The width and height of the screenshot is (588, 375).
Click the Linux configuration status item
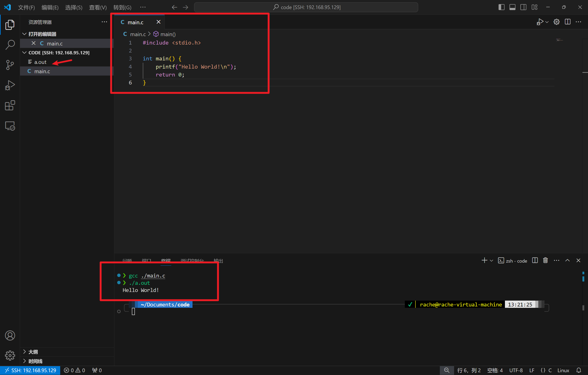[563, 370]
